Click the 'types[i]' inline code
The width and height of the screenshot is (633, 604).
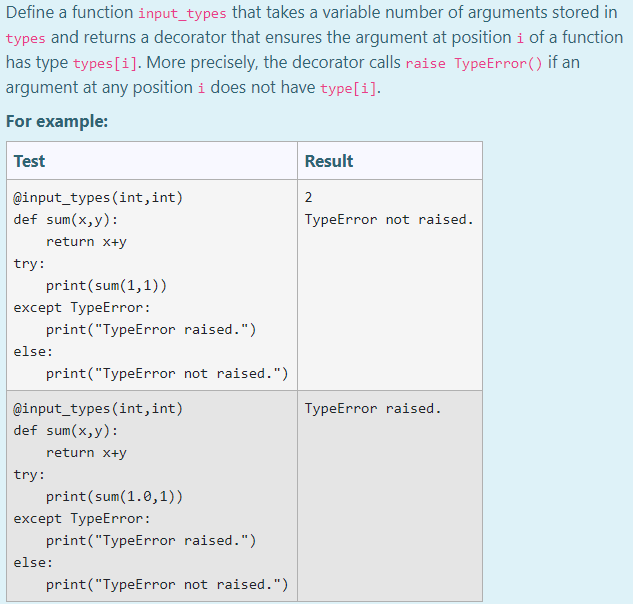pyautogui.click(x=105, y=63)
